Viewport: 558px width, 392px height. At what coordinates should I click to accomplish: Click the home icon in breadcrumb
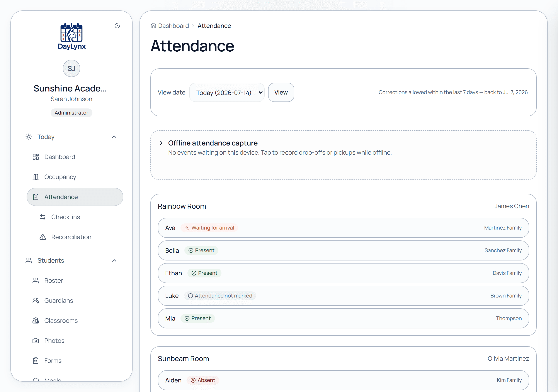153,26
